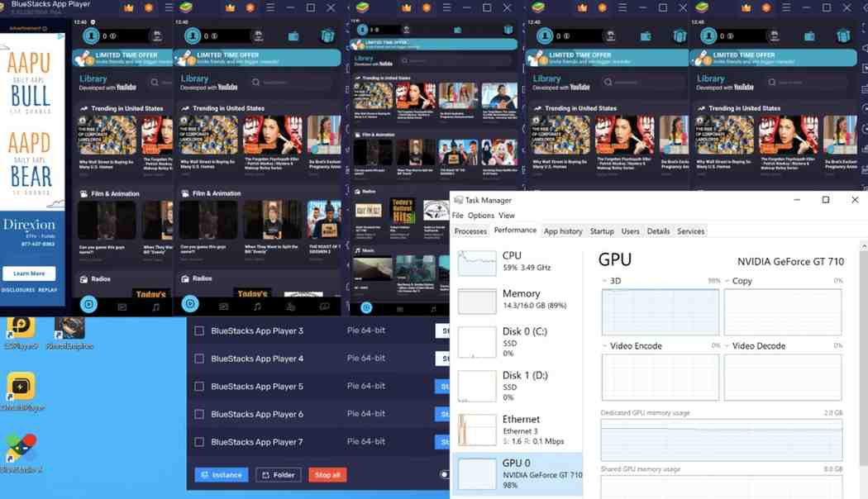Click Limited Time Offer banner in second BlueStacks window
Screen dimensions: 868x499
click(257, 58)
